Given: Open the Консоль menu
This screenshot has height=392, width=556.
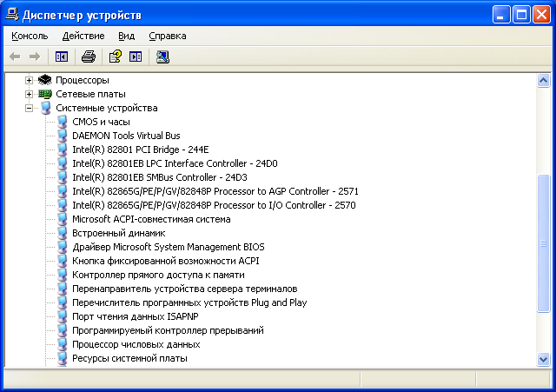Looking at the screenshot, I should (30, 36).
